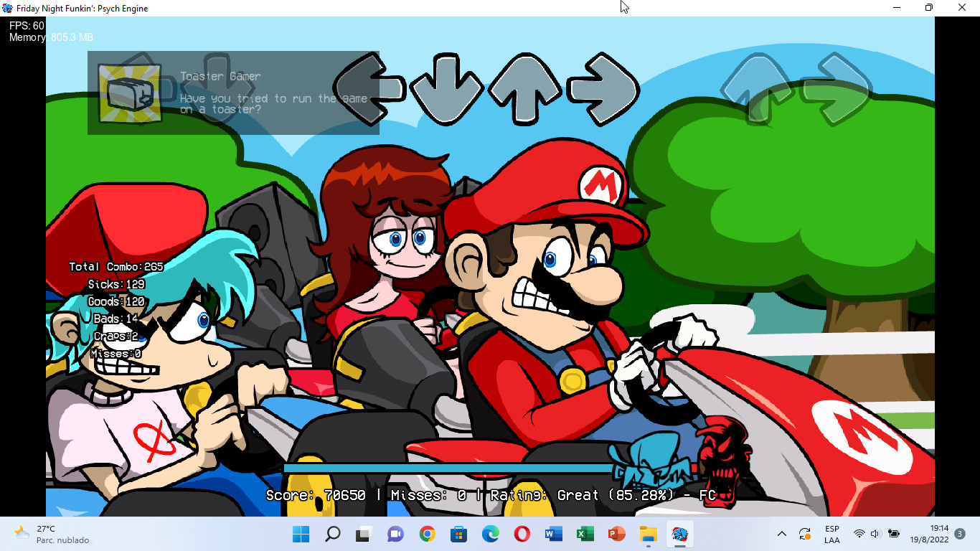Launch Microsoft Edge from taskbar
The width and height of the screenshot is (980, 551).
[491, 534]
